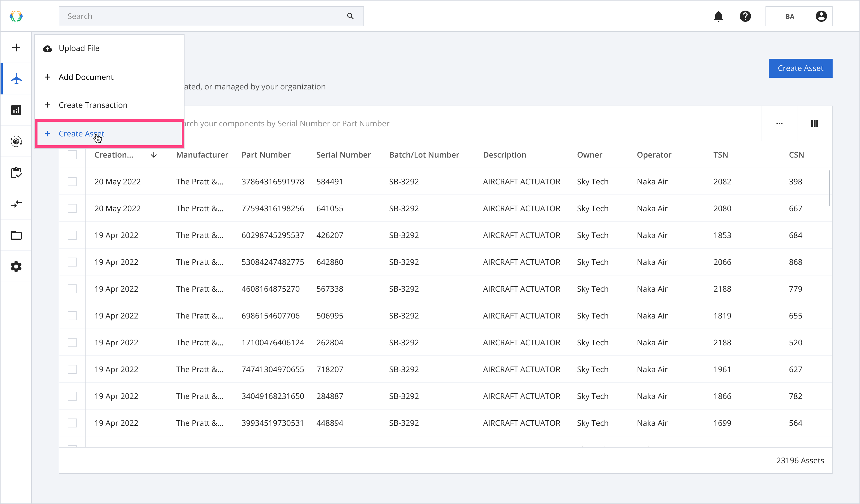860x504 pixels.
Task: Check the row with serial 718207
Action: click(72, 369)
